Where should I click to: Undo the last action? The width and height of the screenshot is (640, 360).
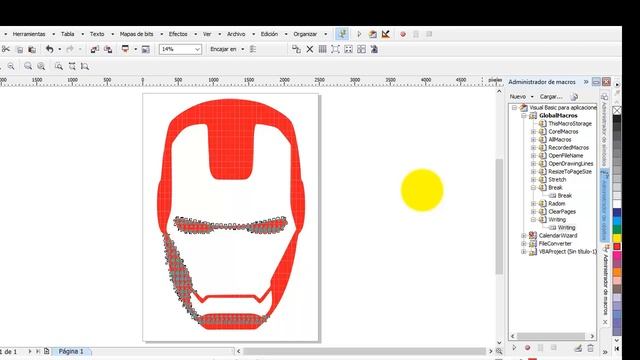coord(49,49)
